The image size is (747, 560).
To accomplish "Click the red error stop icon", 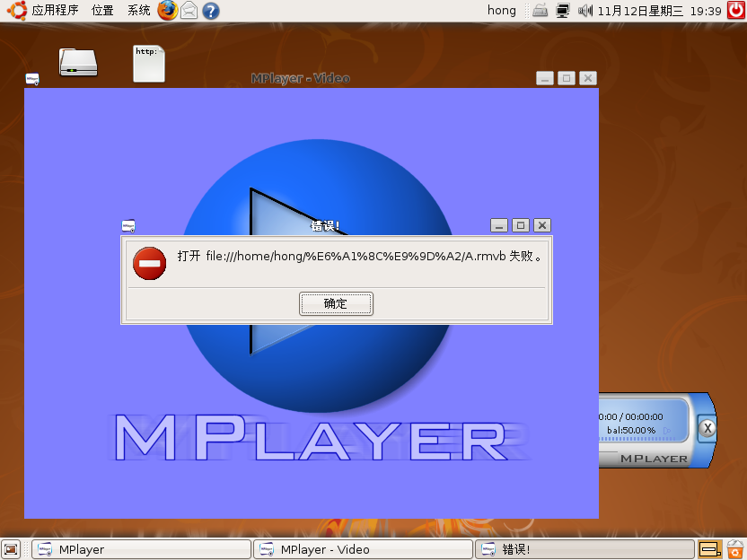I will click(150, 263).
